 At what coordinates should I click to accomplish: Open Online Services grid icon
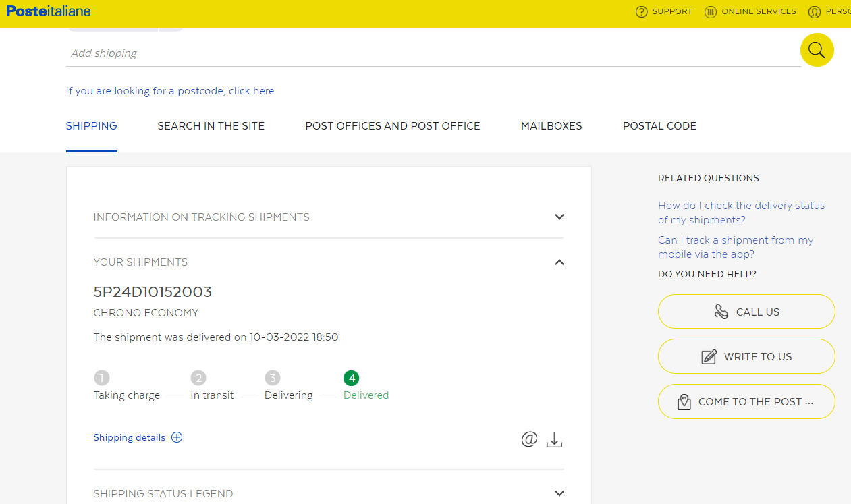(x=710, y=12)
